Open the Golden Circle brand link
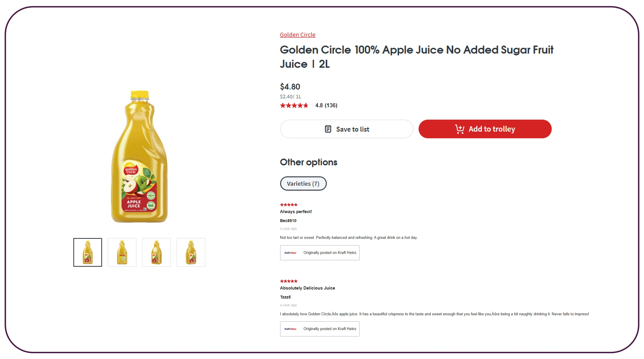This screenshot has height=359, width=644. coord(298,34)
